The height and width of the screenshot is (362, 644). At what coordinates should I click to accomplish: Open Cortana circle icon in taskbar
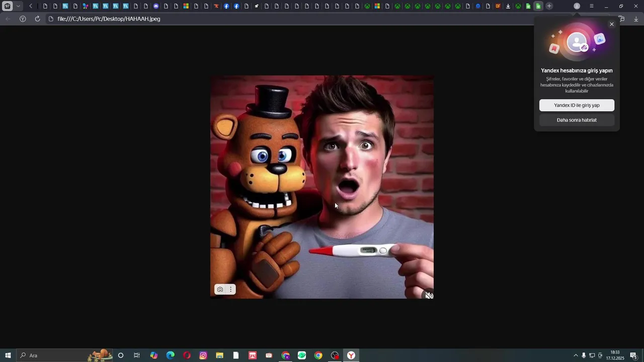[x=121, y=355]
